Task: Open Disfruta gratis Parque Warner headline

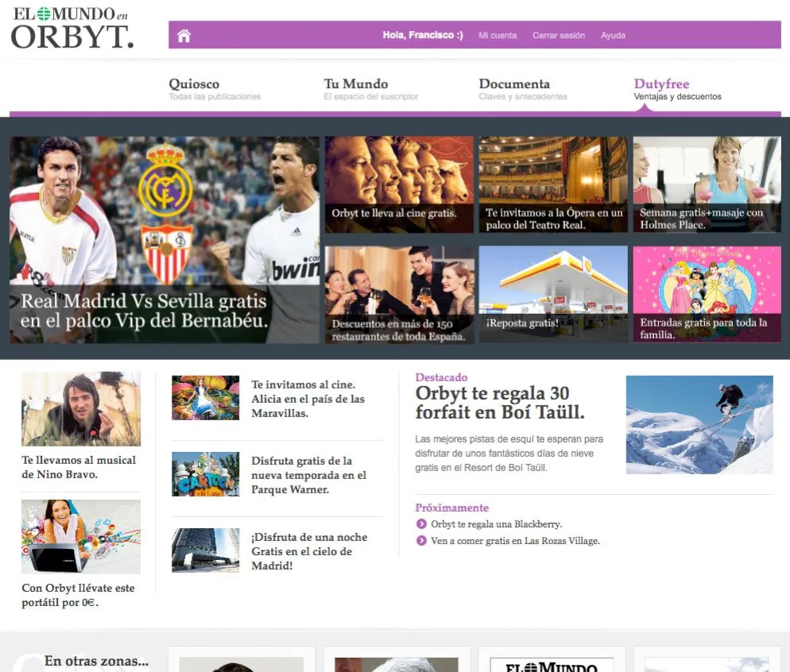Action: 309,475
